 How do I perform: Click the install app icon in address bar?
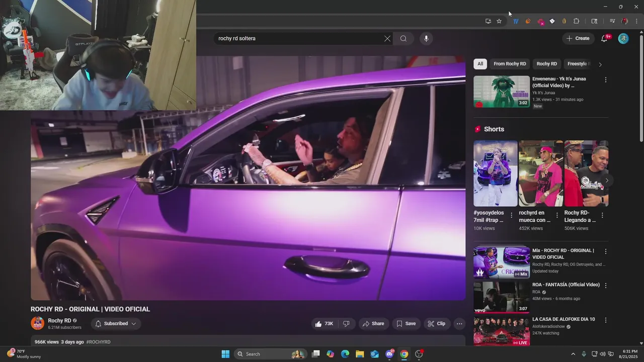click(x=488, y=21)
